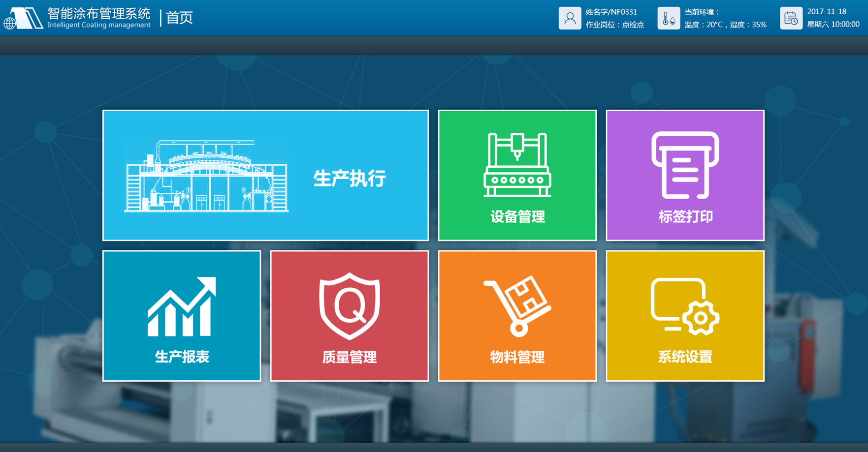Viewport: 868px width, 452px height.
Task: Click the thermometer humidity environment icon
Action: click(x=668, y=18)
